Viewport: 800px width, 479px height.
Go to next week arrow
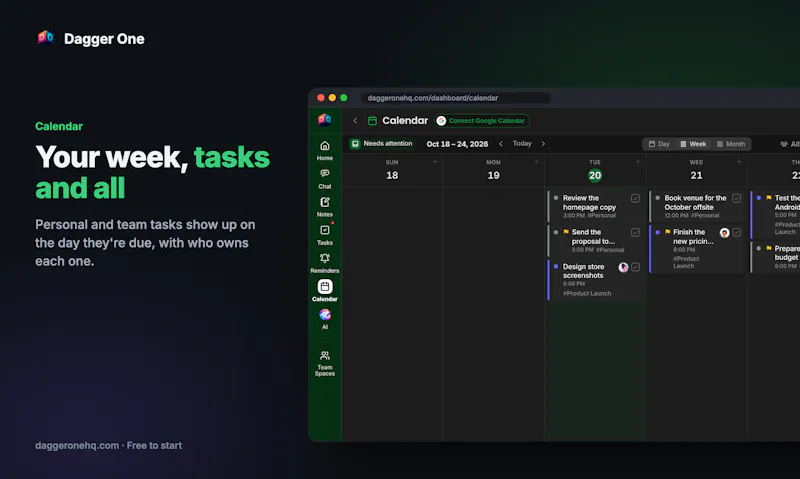coord(543,144)
